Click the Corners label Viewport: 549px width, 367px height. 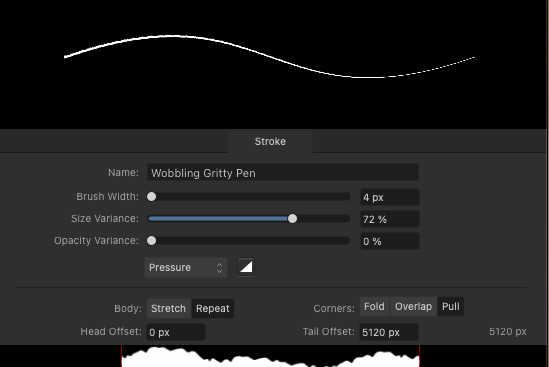click(334, 309)
